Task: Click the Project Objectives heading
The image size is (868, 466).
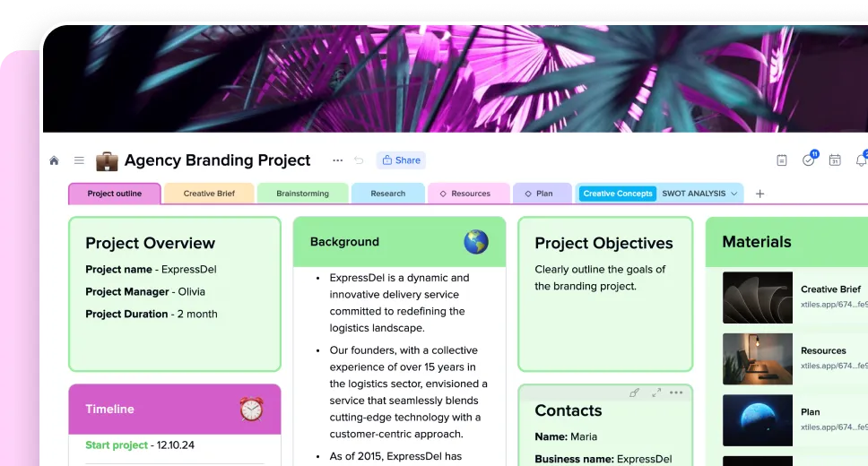Action: 603,243
